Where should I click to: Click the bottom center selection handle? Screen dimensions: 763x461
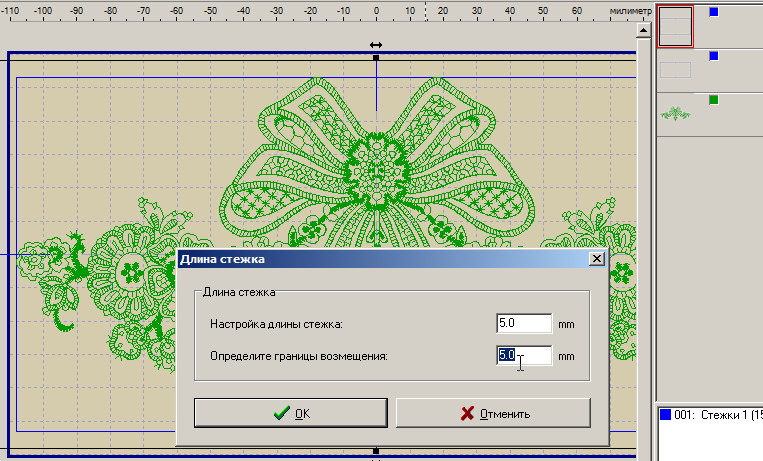click(x=376, y=451)
